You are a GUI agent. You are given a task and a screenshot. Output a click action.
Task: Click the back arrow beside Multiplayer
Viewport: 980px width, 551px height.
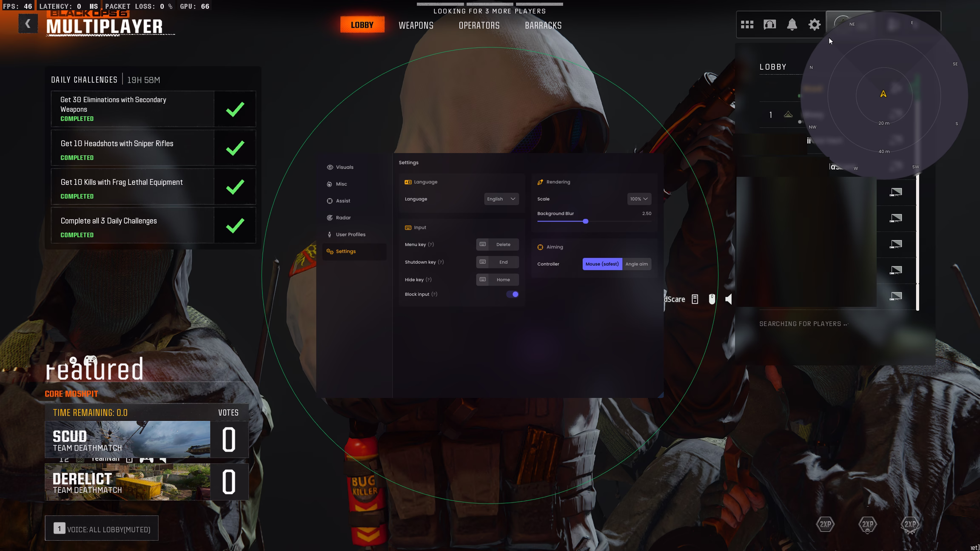(x=28, y=24)
